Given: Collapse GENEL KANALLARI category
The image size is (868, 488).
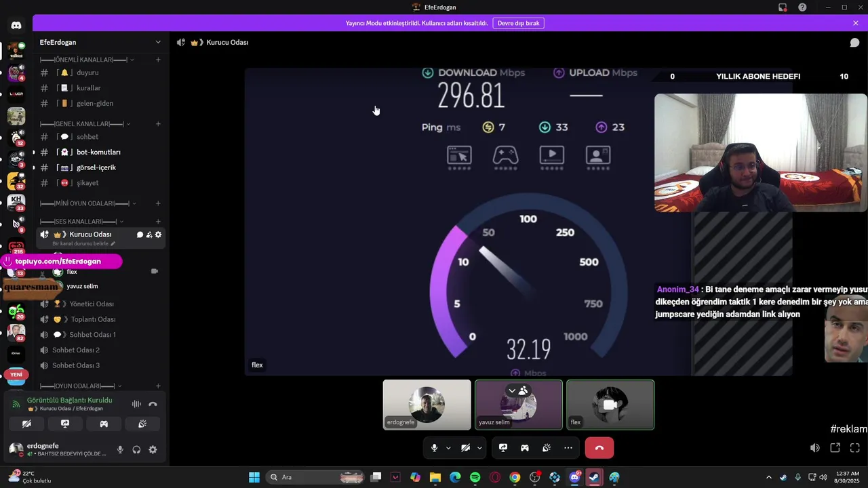Looking at the screenshot, I should click(x=85, y=124).
